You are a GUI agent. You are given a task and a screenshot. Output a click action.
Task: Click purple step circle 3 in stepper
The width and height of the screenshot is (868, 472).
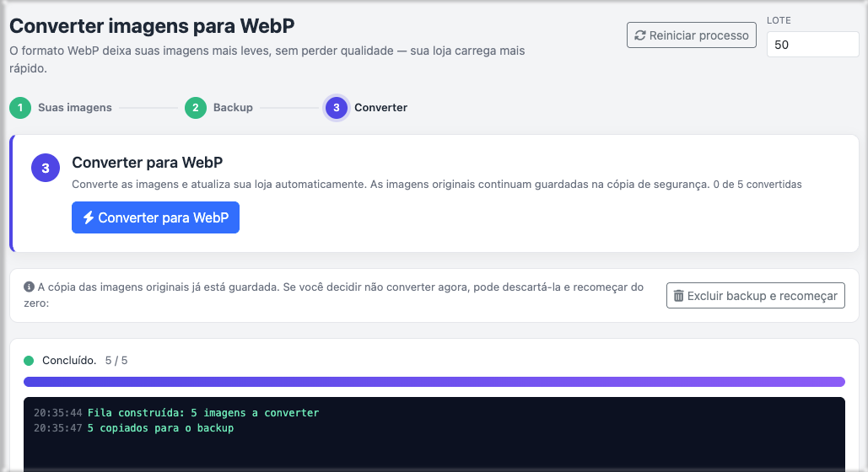[336, 107]
